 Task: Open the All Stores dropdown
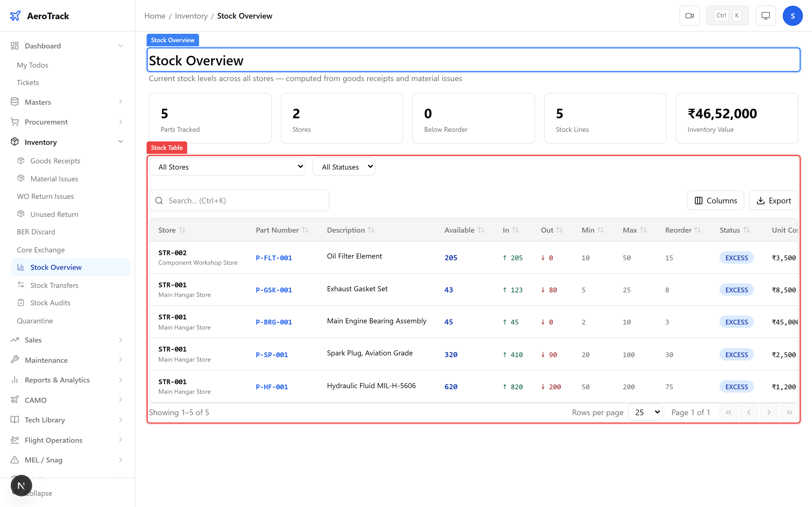(228, 166)
